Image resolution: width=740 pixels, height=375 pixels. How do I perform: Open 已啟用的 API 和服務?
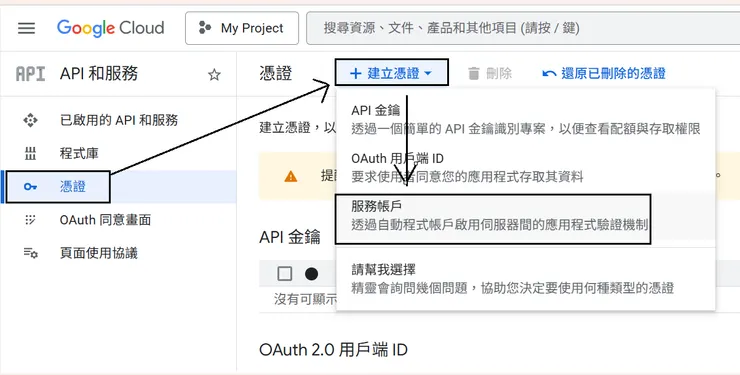click(118, 120)
